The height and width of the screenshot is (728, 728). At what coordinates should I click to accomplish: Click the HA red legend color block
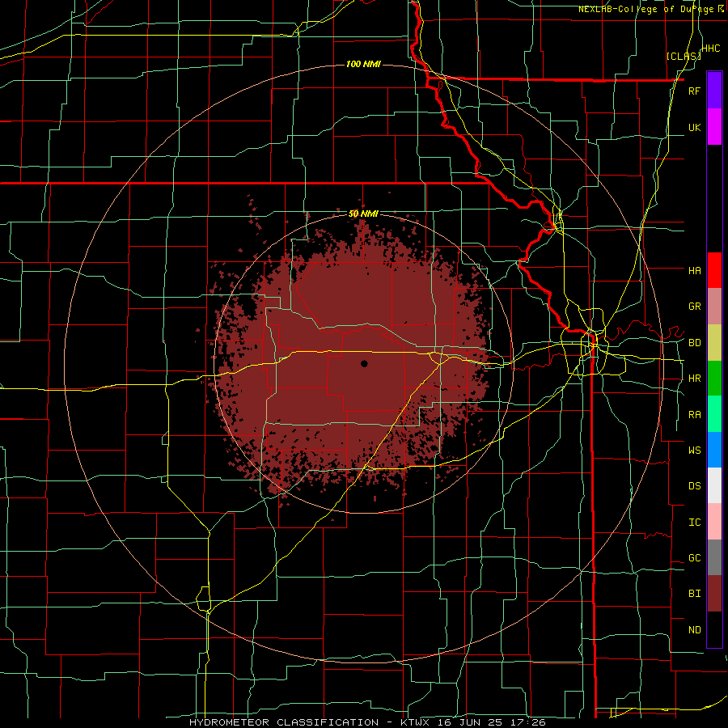[x=714, y=270]
